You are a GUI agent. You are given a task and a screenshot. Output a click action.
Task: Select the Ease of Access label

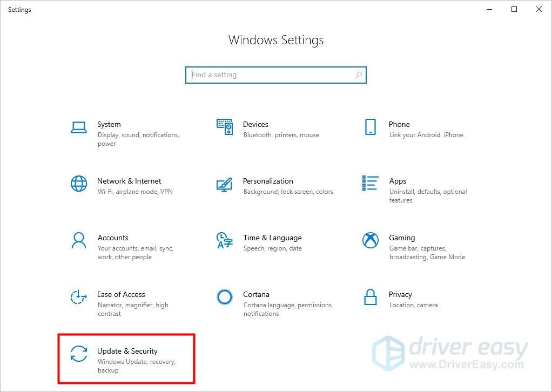[x=121, y=294]
